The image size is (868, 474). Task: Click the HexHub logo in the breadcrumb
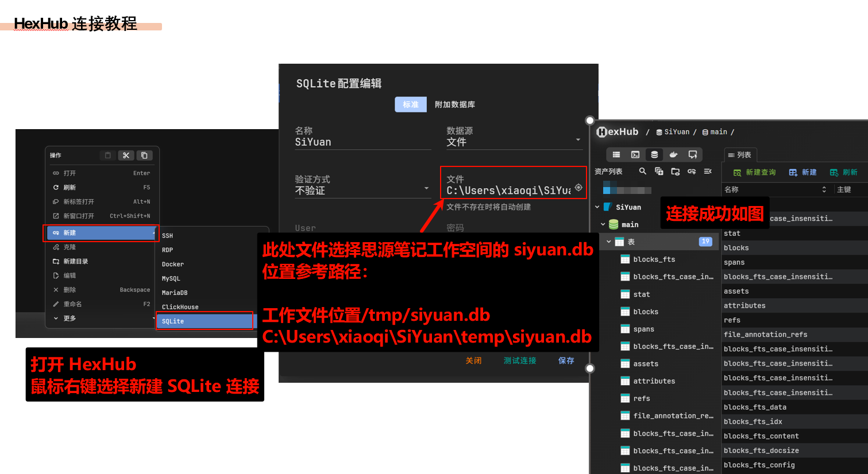click(x=618, y=132)
